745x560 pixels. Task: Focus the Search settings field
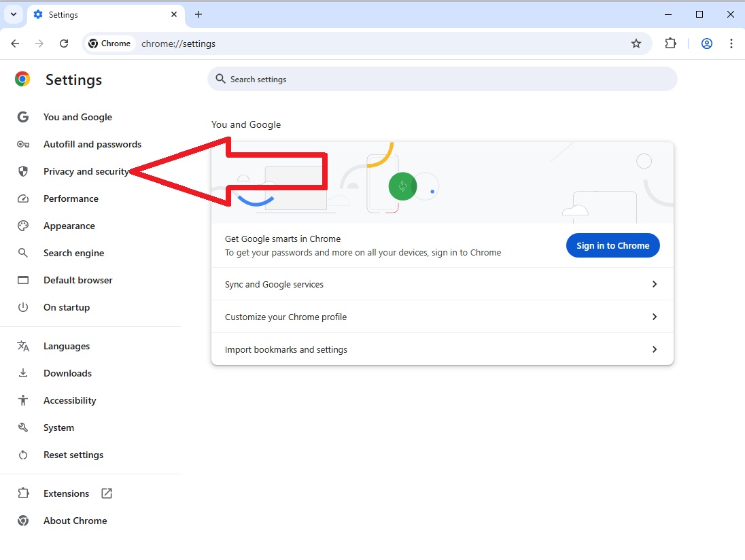(442, 79)
